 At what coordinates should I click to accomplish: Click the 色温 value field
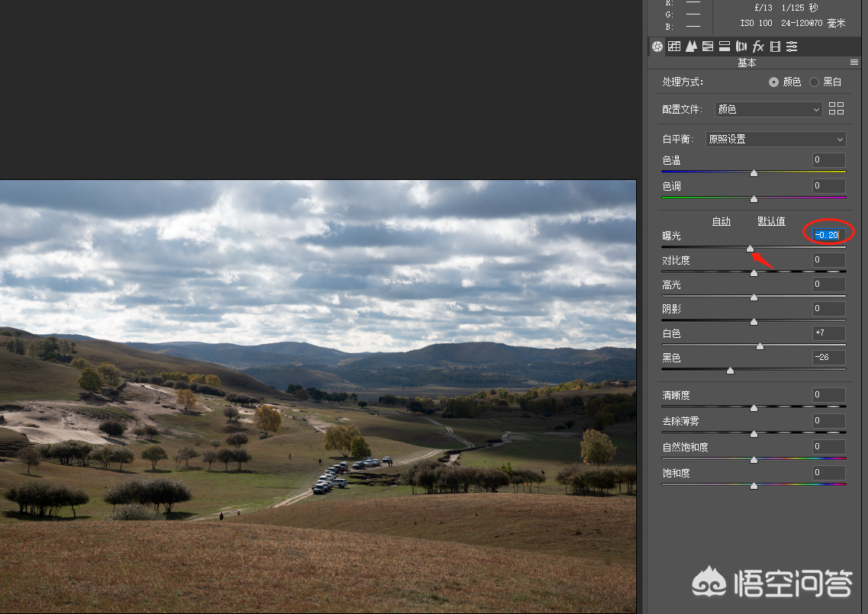(x=828, y=160)
